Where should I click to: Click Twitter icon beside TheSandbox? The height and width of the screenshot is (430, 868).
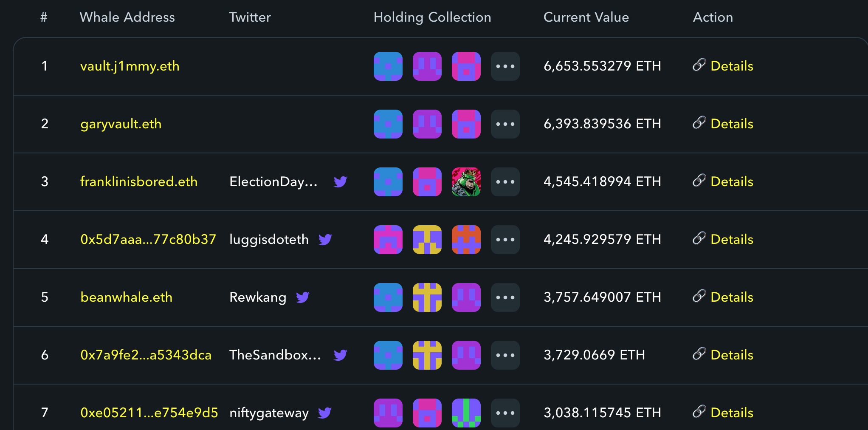click(x=340, y=355)
